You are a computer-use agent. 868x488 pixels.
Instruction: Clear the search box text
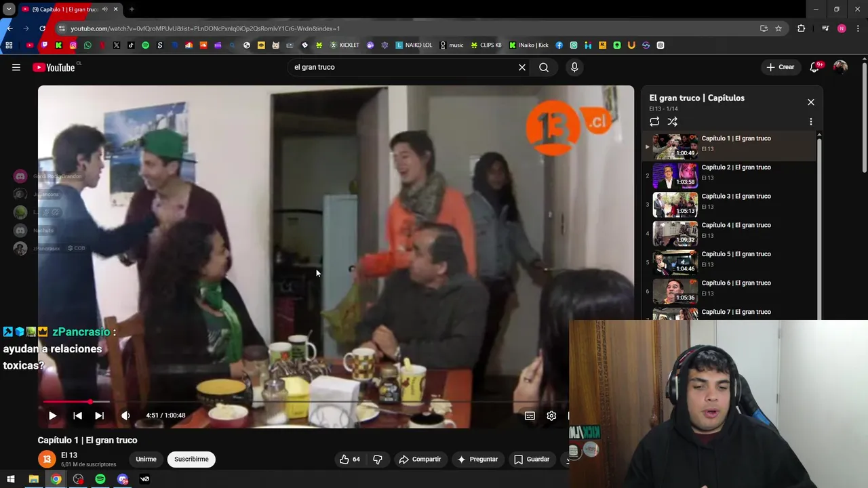click(522, 67)
